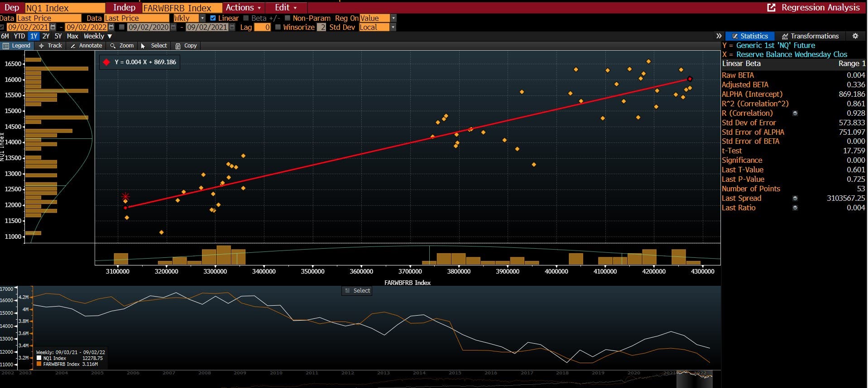868x388 pixels.
Task: Click the Legend list icon
Action: (x=6, y=46)
